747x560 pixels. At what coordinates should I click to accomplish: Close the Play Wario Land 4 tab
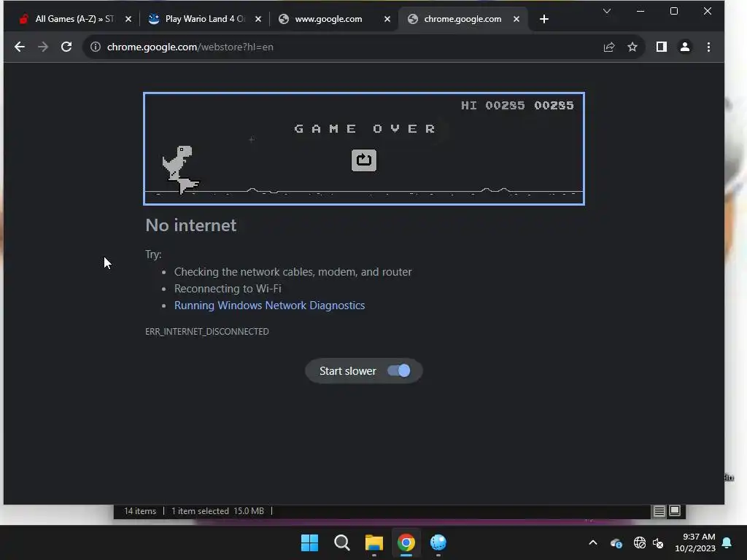(258, 19)
